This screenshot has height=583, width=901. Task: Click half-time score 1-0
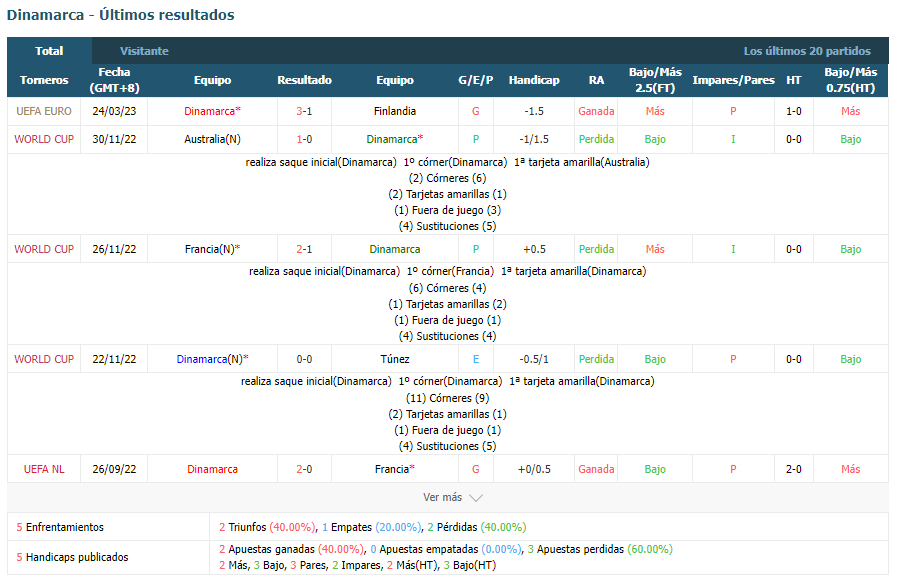point(794,111)
